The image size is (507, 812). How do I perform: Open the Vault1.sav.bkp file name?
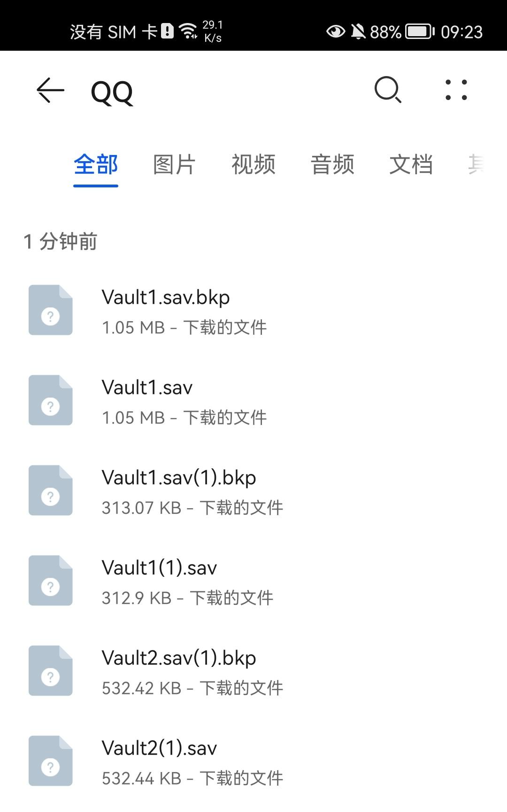[166, 297]
